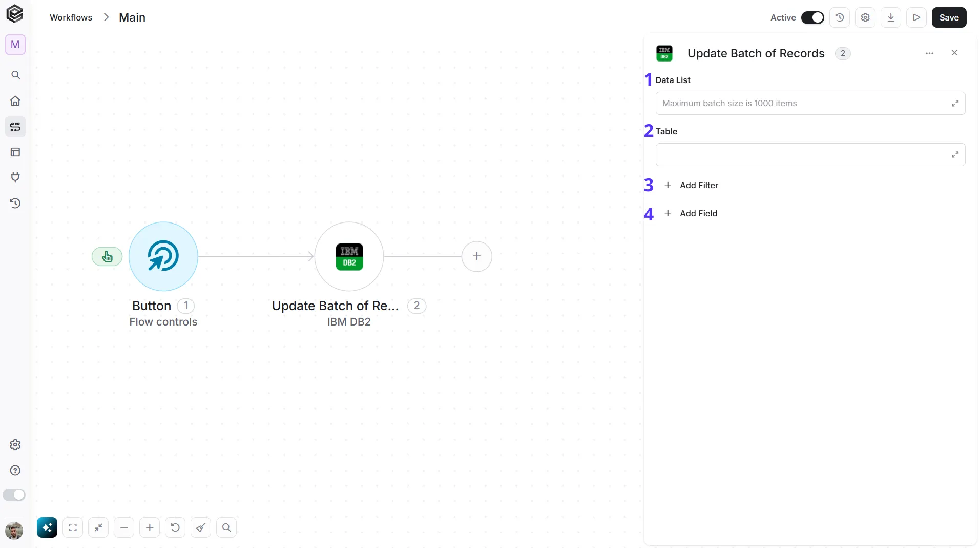
Task: Save the workflow
Action: (x=949, y=17)
